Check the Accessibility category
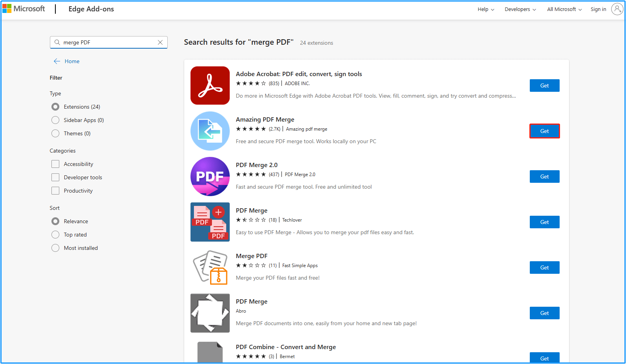Viewport: 626px width, 364px height. [x=55, y=164]
